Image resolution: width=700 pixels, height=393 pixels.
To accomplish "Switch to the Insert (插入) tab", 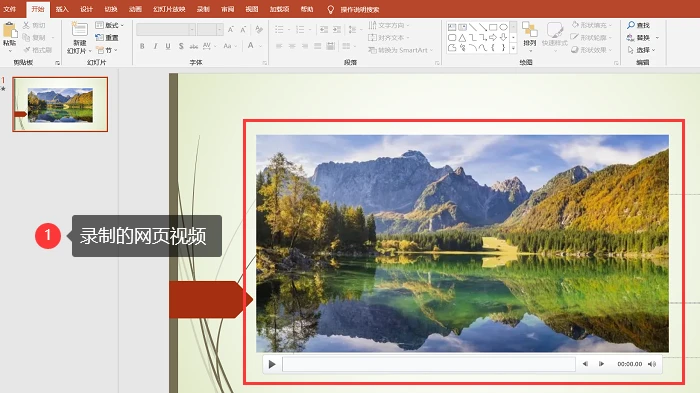I will point(62,9).
